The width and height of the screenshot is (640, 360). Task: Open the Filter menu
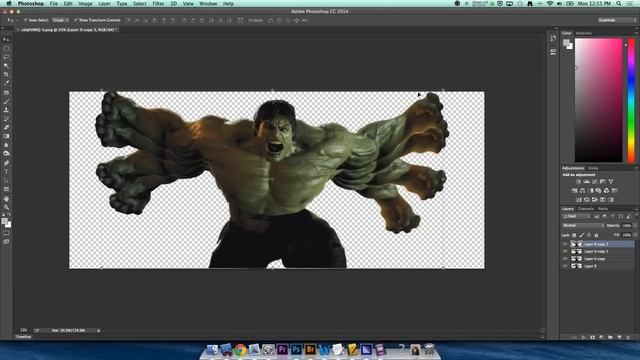[158, 3]
